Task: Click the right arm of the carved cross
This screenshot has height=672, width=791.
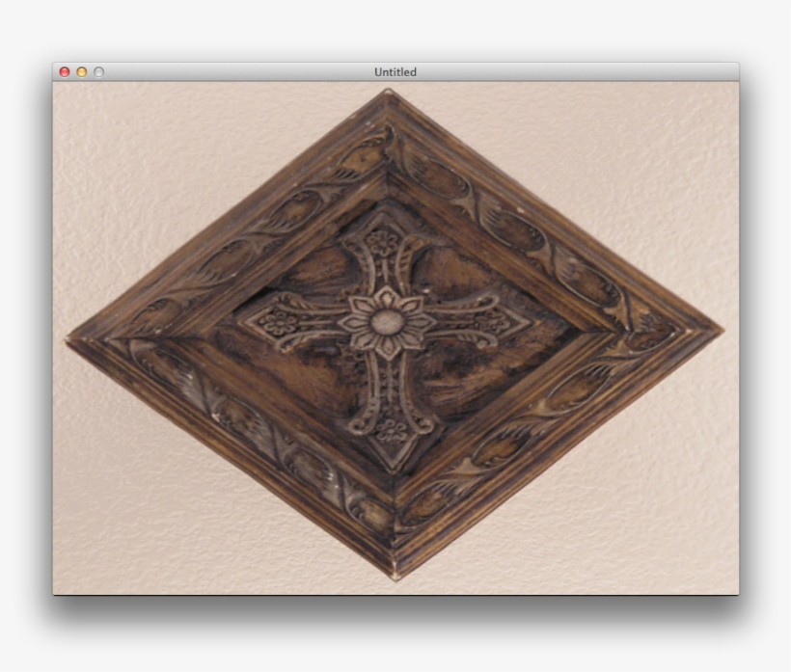Action: (482, 325)
